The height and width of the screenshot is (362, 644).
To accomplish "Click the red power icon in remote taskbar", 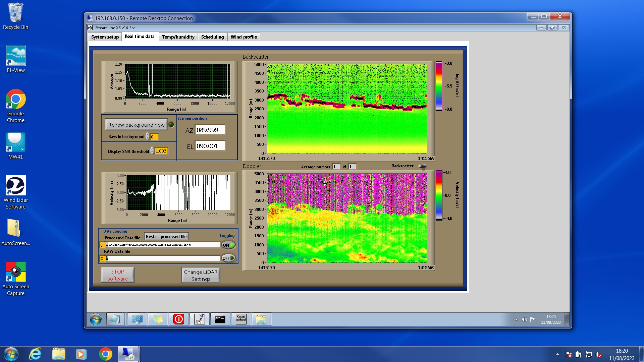I will pos(179,319).
